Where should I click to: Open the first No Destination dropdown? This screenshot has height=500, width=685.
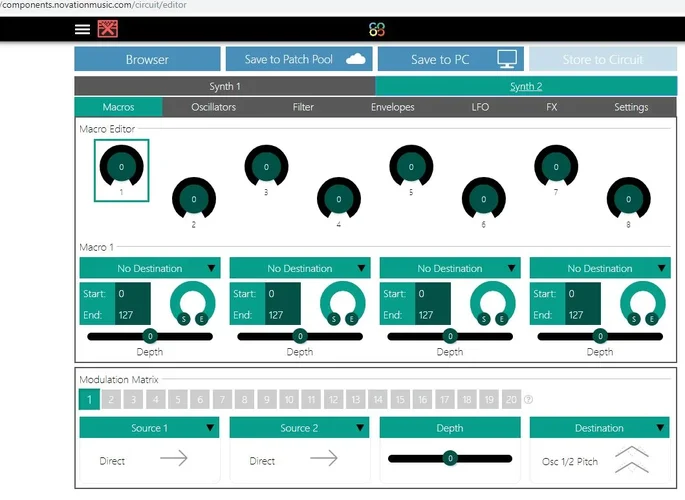tap(150, 268)
